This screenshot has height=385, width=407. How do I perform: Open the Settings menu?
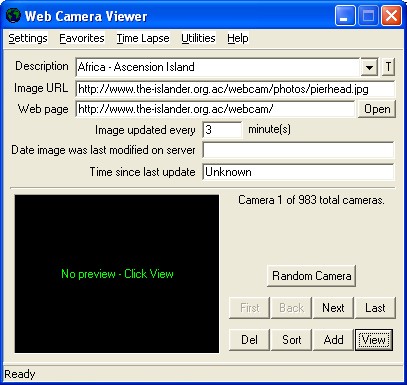tap(28, 38)
